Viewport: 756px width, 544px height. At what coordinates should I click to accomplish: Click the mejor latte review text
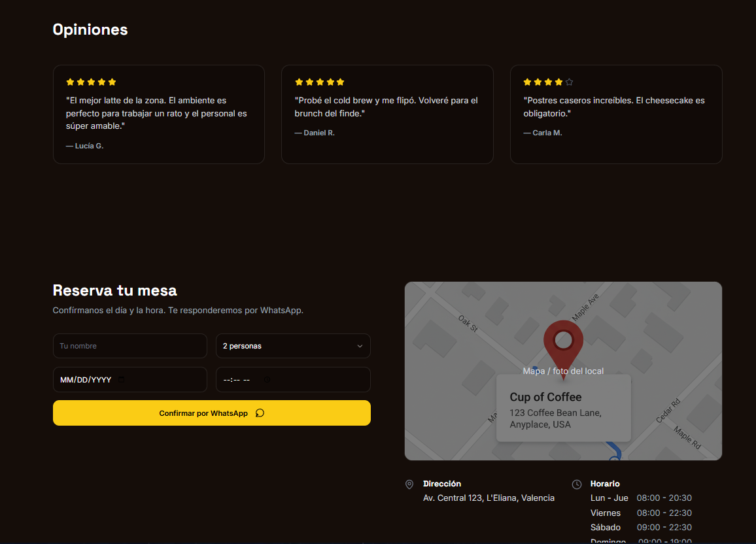[x=157, y=113]
